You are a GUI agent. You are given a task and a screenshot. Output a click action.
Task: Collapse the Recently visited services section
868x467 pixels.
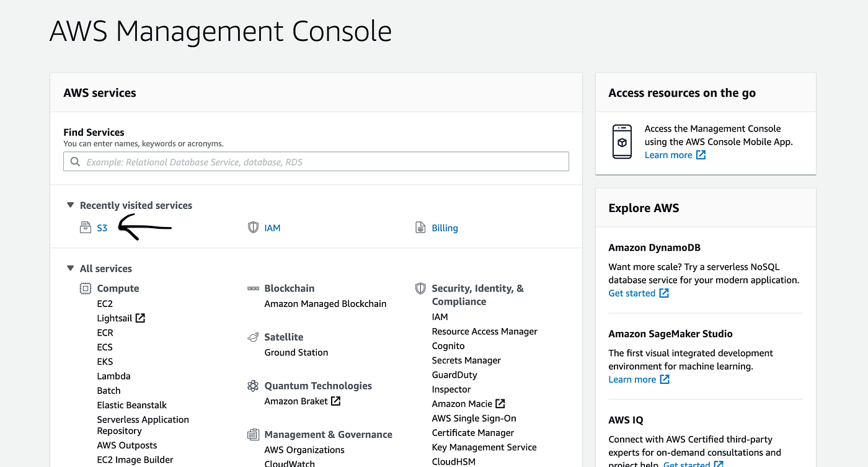click(69, 205)
